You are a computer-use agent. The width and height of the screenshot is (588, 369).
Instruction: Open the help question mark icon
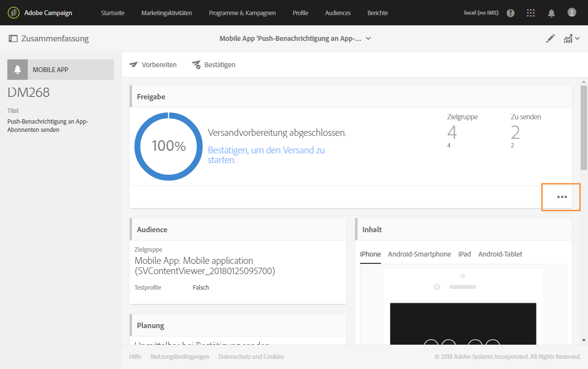pos(511,13)
